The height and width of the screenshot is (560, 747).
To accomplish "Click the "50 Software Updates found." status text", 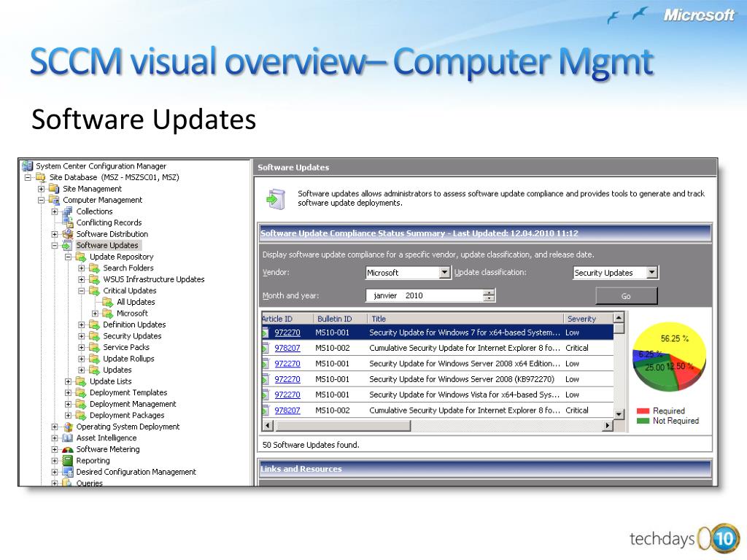I will (x=311, y=445).
